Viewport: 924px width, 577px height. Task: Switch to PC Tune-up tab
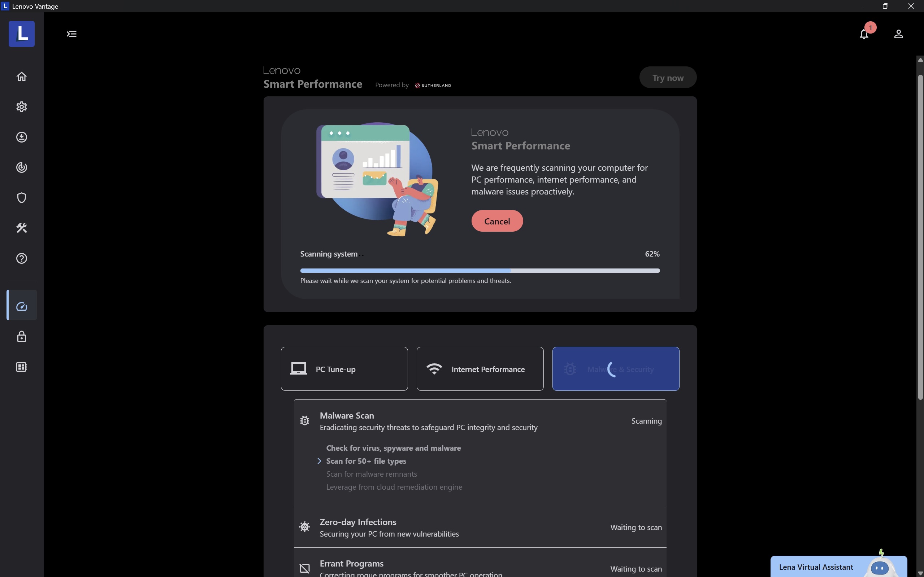[x=344, y=369]
